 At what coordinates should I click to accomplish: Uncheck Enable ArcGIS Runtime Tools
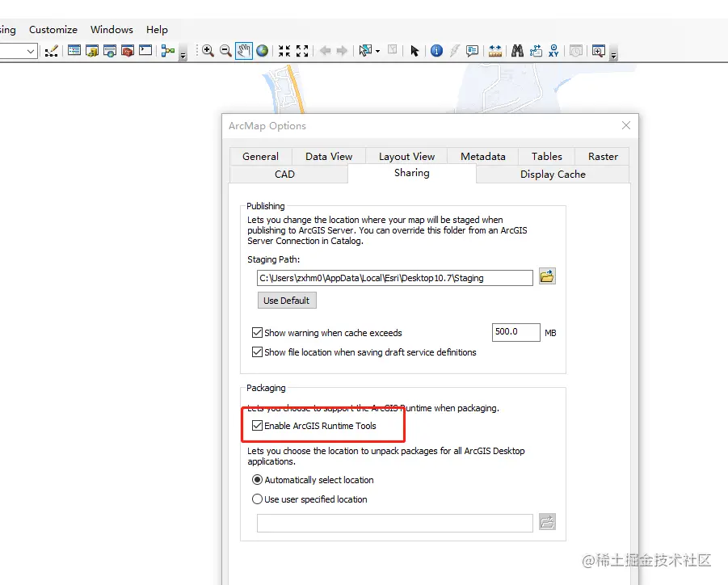[x=257, y=425]
